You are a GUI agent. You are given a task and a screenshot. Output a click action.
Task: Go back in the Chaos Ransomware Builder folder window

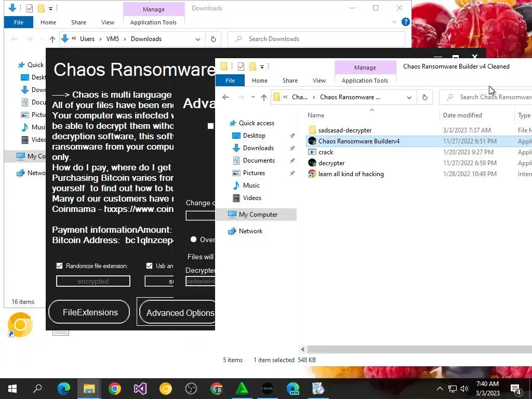click(225, 97)
